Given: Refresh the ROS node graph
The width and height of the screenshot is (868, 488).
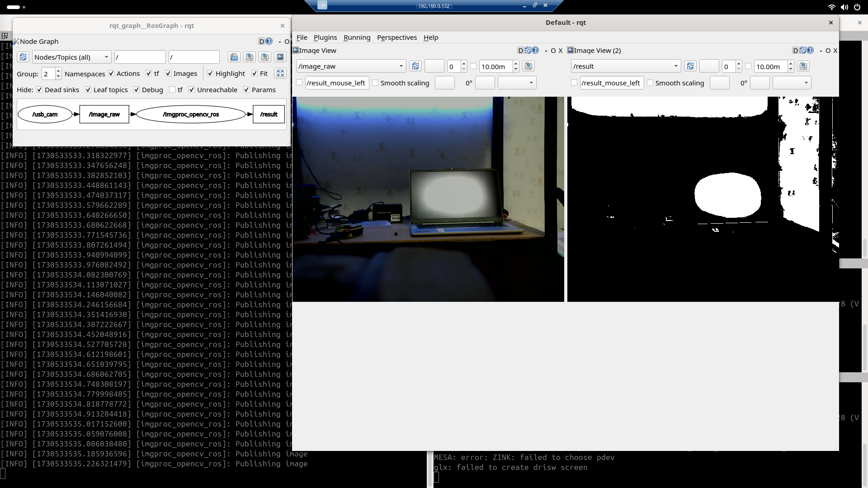Looking at the screenshot, I should (x=23, y=57).
